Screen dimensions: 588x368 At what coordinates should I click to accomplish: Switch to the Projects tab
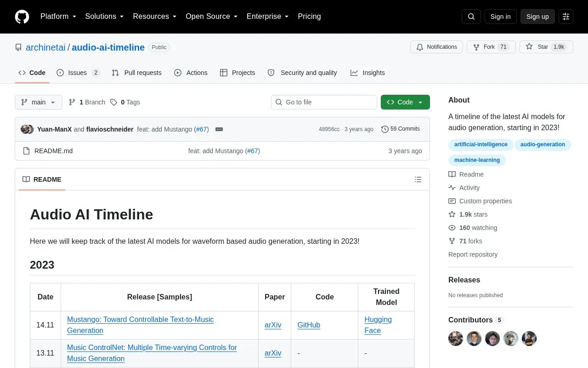point(237,73)
